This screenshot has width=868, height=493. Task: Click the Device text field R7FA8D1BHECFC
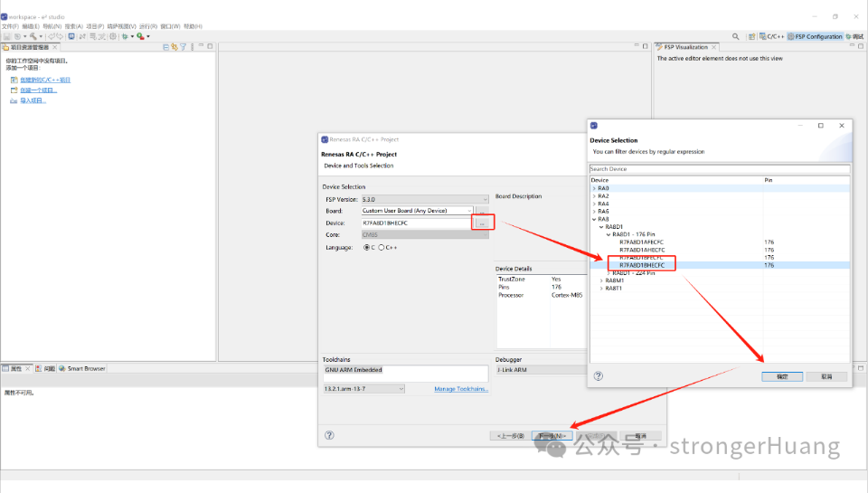click(x=416, y=223)
